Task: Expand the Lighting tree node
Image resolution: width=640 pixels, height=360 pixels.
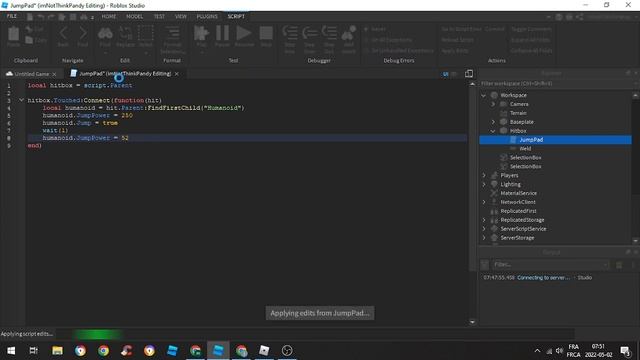Action: coord(484,184)
